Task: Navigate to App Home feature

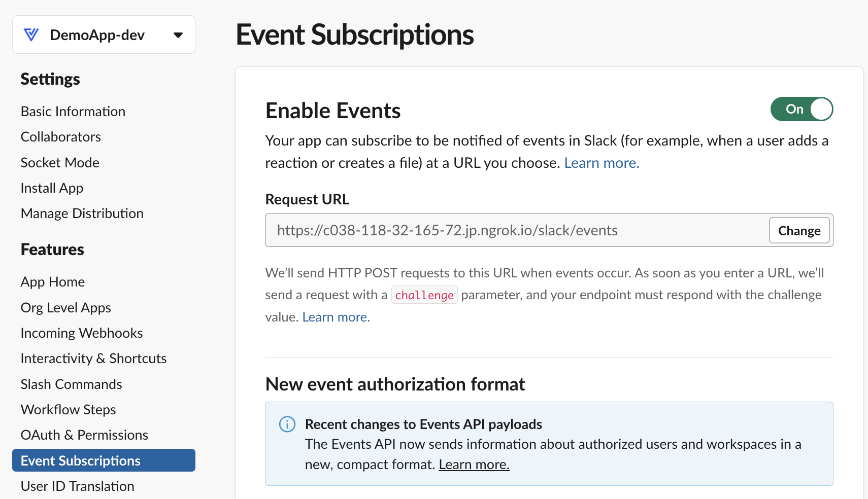Action: (x=53, y=282)
